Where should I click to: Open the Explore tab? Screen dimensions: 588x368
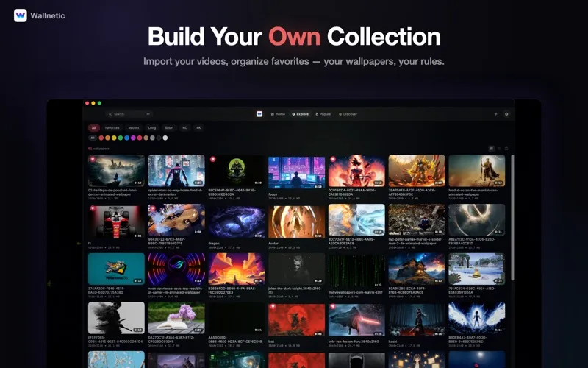(x=301, y=114)
